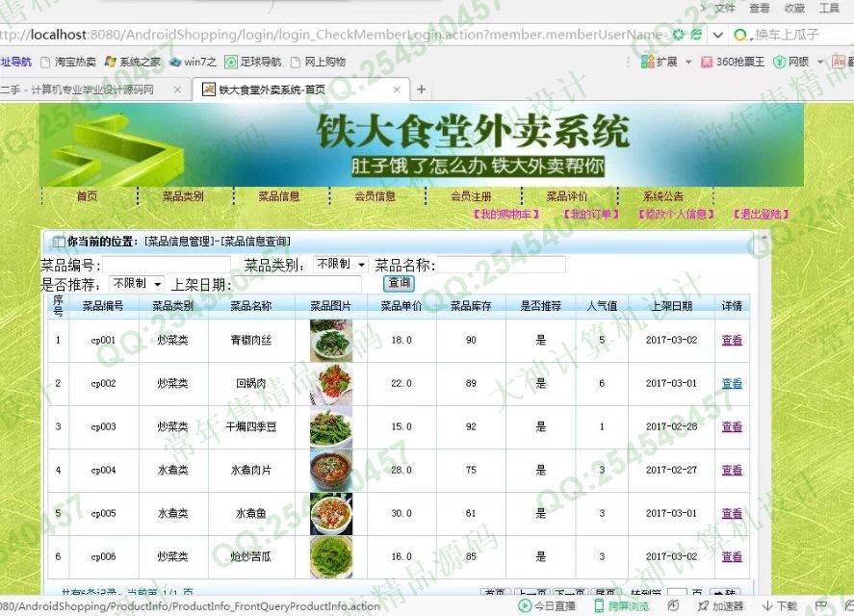Screen dimensions: 854x616
Task: Click the 炝炒苦瓜 dish thumbnail
Action: 331,556
